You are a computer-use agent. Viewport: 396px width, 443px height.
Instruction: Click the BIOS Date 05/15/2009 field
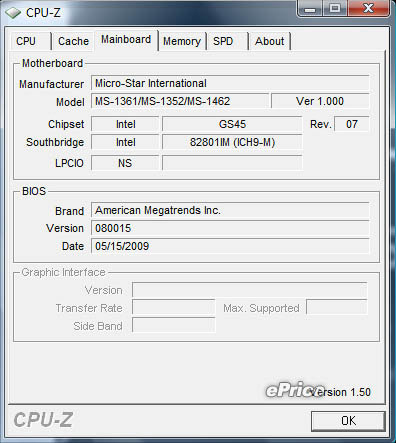click(x=230, y=246)
